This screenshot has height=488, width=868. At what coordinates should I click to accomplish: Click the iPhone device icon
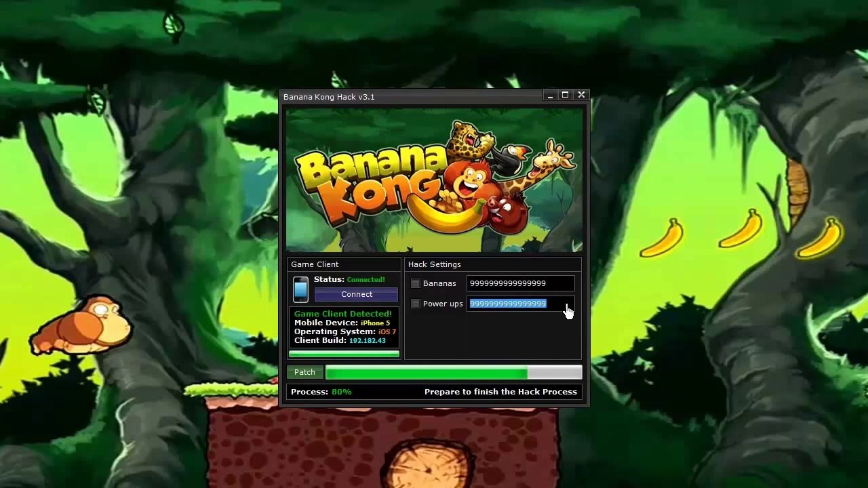(300, 289)
